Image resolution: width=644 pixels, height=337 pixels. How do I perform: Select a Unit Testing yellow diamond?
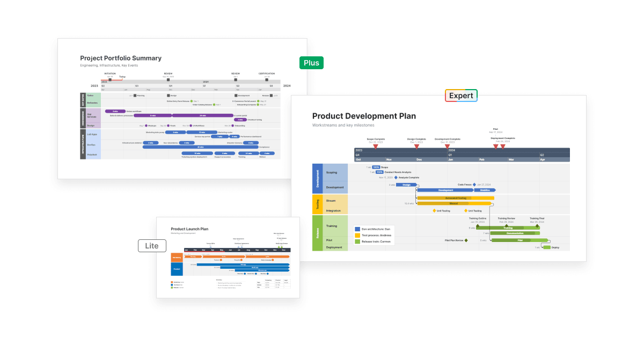pos(434,210)
